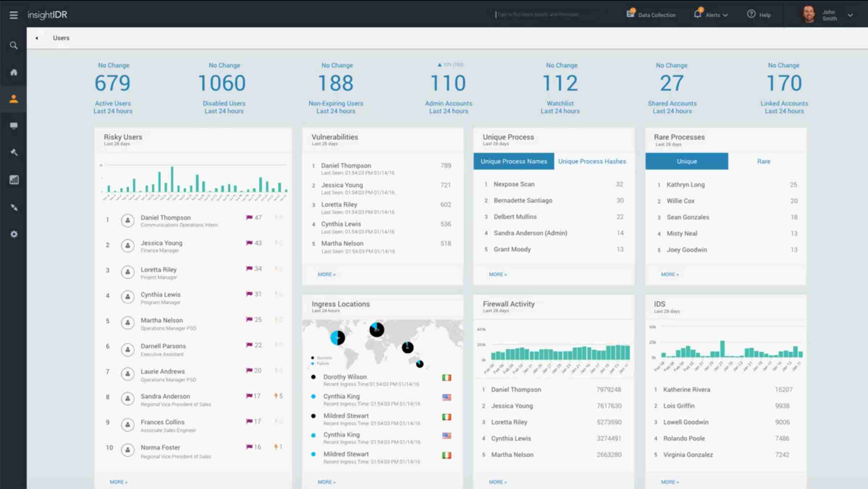
Task: Switch to Unique Process Hashes view
Action: point(592,161)
